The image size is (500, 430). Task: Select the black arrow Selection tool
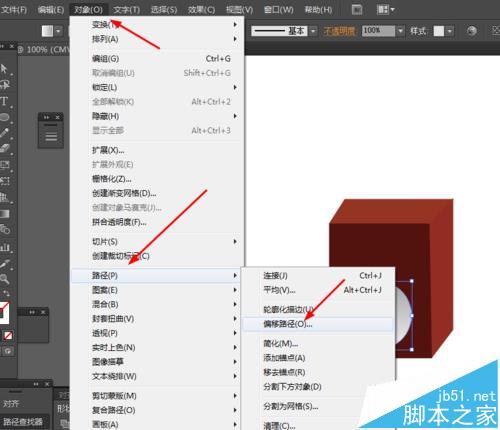point(4,69)
